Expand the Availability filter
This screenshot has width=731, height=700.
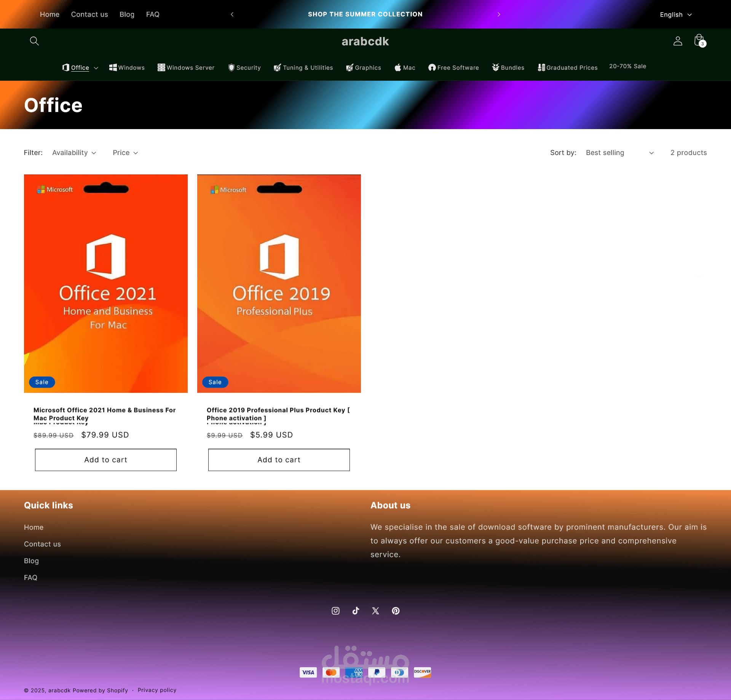tap(74, 153)
